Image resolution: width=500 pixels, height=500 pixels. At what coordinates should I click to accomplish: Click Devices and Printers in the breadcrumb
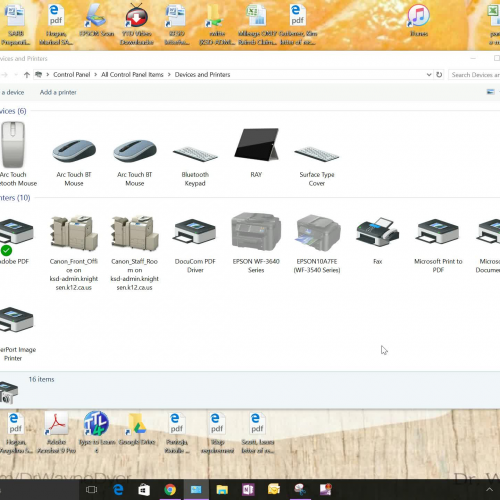[x=202, y=75]
